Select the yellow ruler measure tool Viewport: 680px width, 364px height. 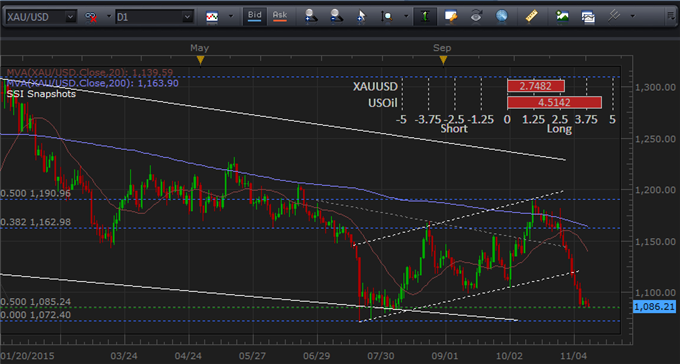pos(532,16)
